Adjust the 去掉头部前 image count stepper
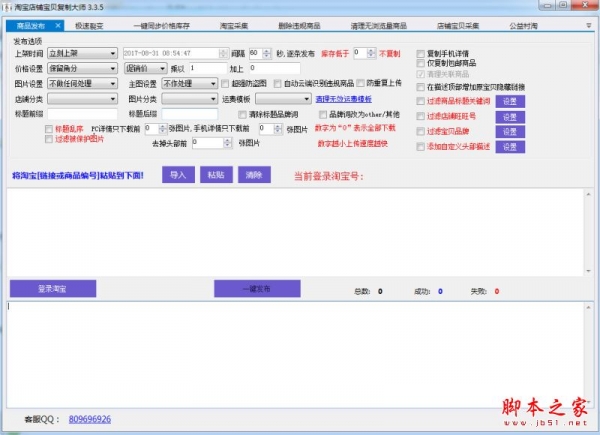Screen dimensions: 600x435 [x=227, y=143]
